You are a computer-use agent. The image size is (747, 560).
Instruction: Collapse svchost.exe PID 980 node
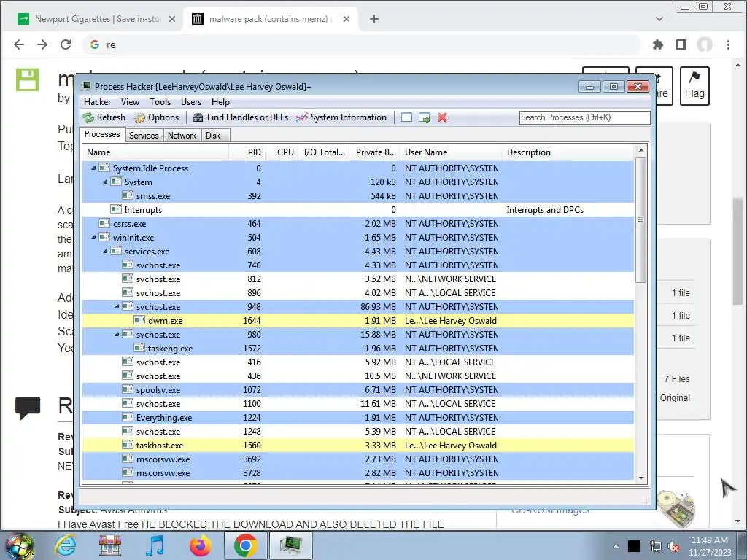coord(117,334)
